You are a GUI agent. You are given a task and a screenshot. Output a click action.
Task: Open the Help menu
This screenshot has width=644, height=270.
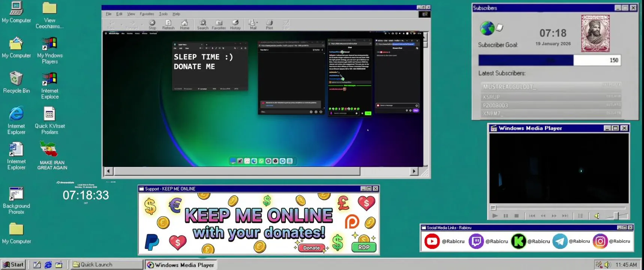pyautogui.click(x=176, y=14)
